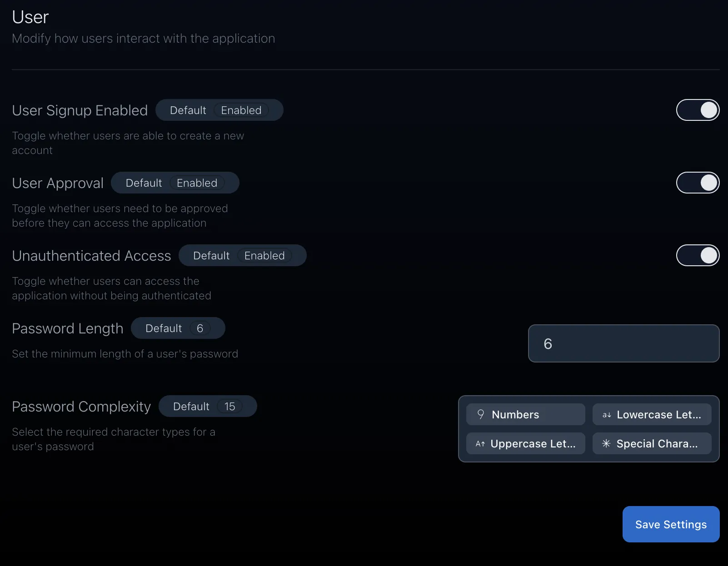Click the User heading
The height and width of the screenshot is (566, 728).
click(x=30, y=17)
